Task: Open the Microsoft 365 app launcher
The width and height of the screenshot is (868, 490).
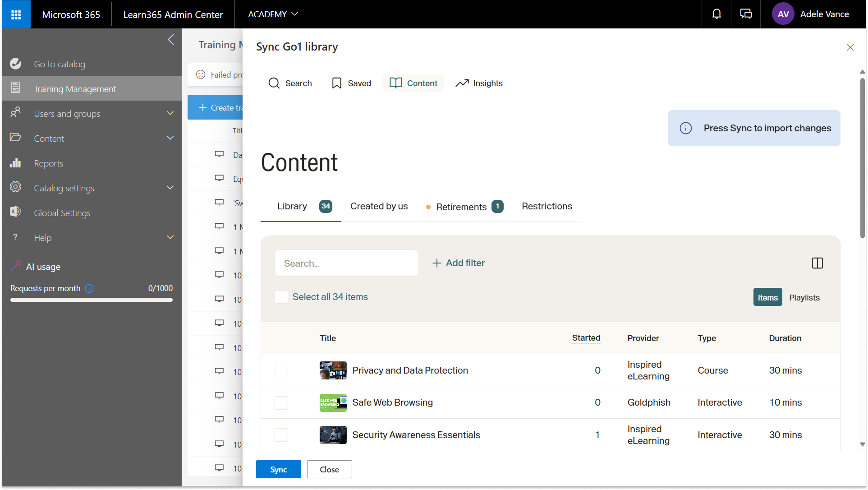Action: pyautogui.click(x=16, y=14)
